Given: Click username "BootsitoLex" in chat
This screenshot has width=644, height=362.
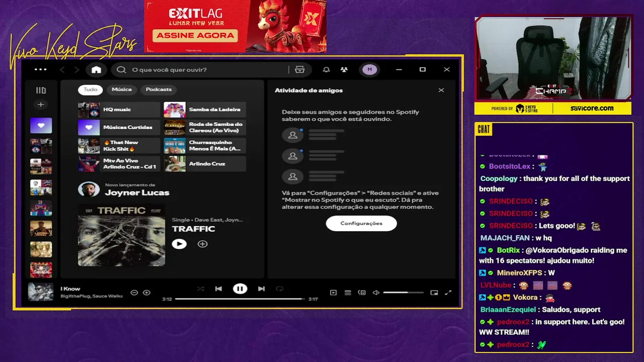Looking at the screenshot, I should pos(510,166).
